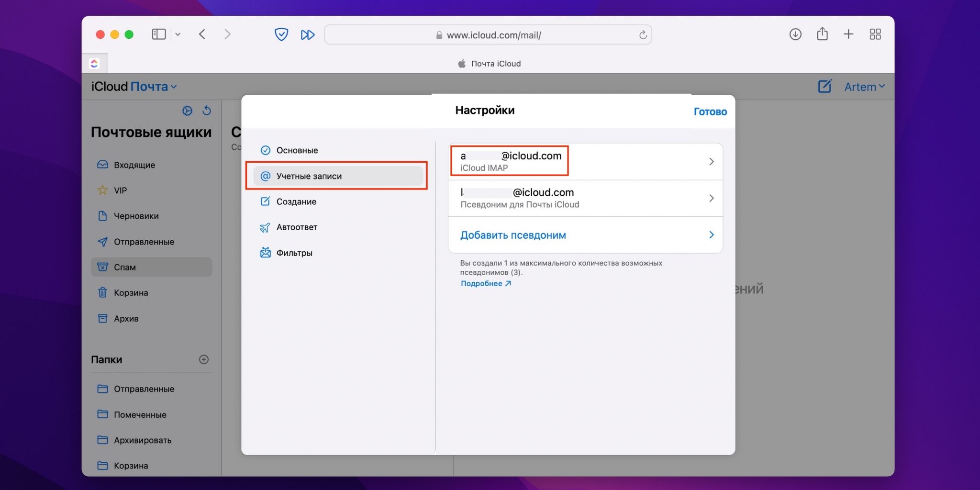Open the Отправленные folder under Папки
The image size is (980, 490).
151,389
